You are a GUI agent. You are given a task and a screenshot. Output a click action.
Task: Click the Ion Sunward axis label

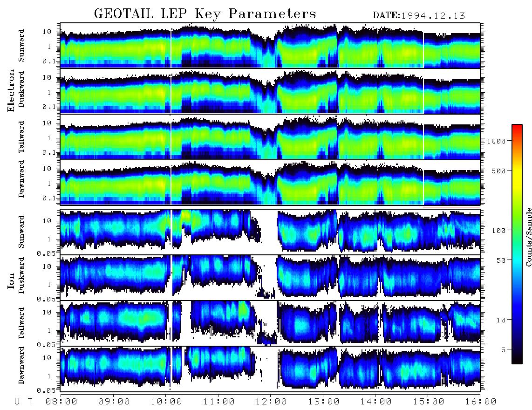pos(21,232)
